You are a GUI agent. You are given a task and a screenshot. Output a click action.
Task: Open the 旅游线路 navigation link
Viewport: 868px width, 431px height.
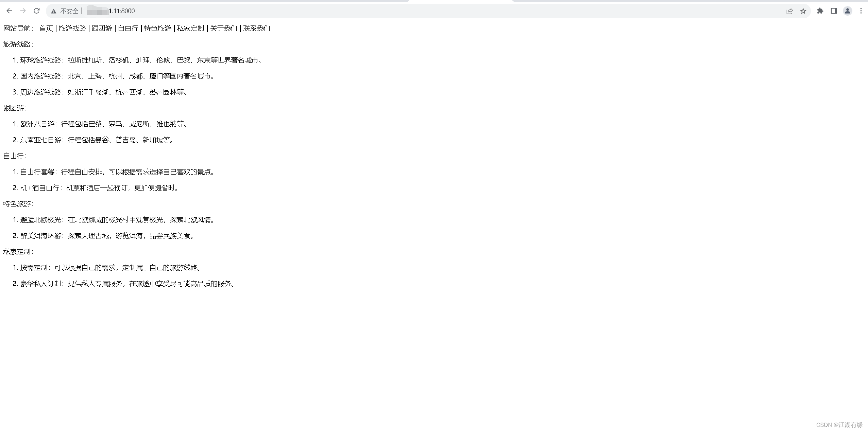[72, 28]
